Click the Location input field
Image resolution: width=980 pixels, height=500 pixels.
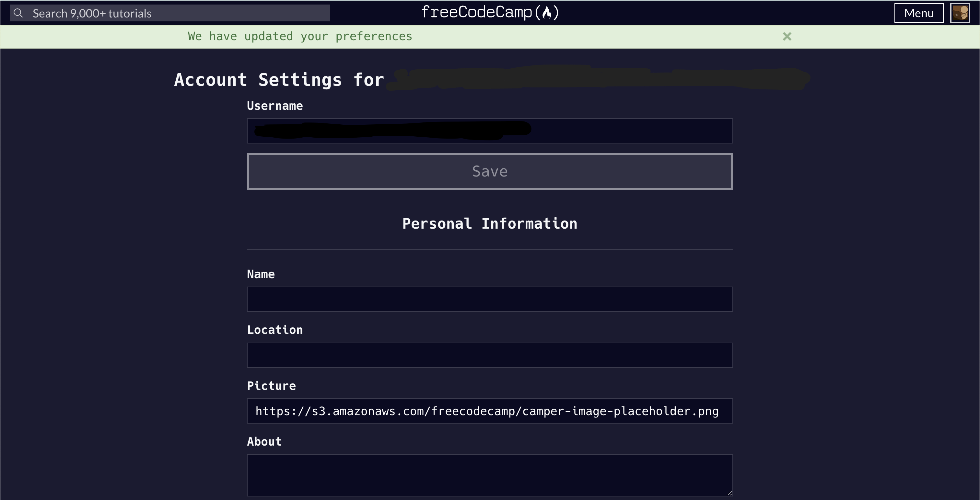tap(489, 355)
